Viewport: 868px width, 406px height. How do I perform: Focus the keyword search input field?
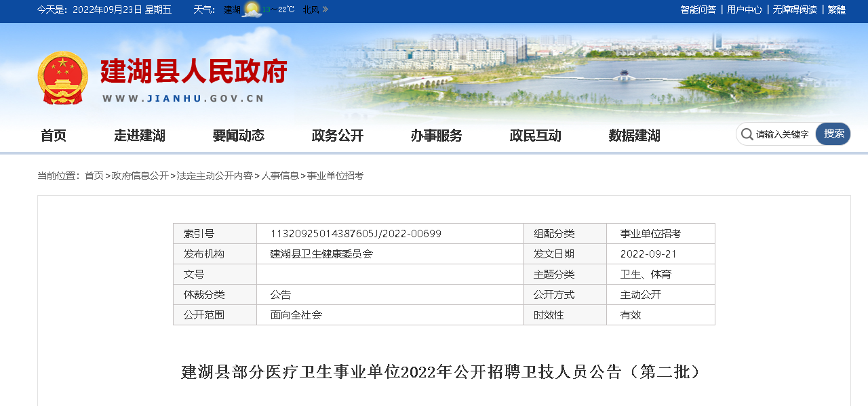(783, 134)
